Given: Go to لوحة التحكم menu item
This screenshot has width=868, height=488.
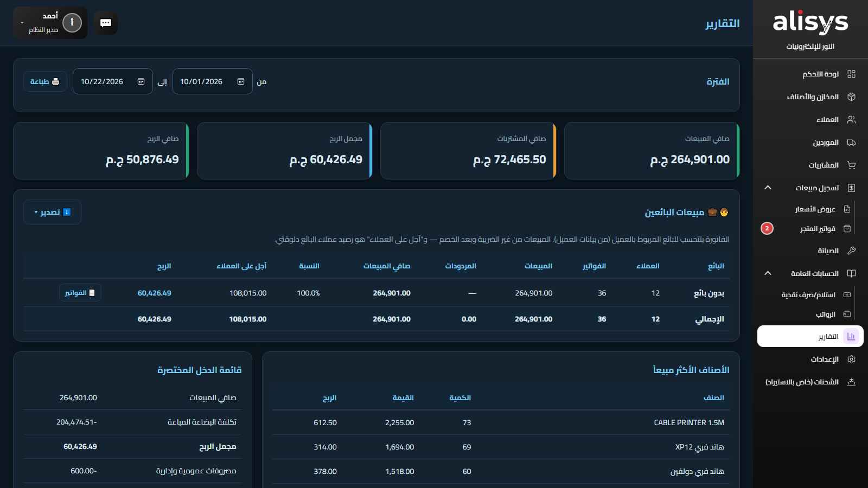Looking at the screenshot, I should click(x=810, y=74).
